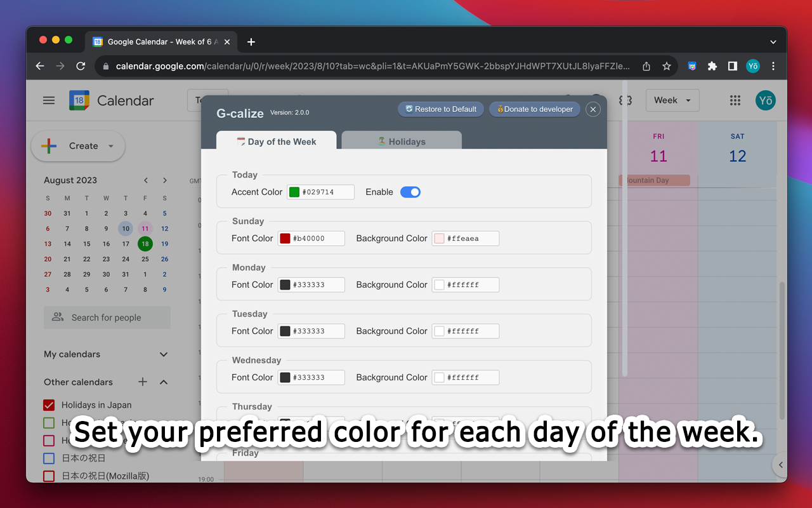Edit the Today accent color hex value

[x=320, y=192]
